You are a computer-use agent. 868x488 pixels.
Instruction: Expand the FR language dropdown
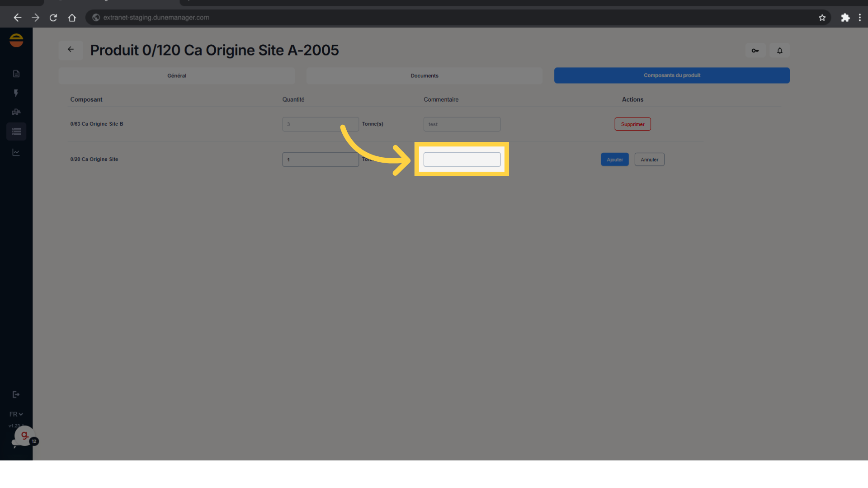click(16, 414)
